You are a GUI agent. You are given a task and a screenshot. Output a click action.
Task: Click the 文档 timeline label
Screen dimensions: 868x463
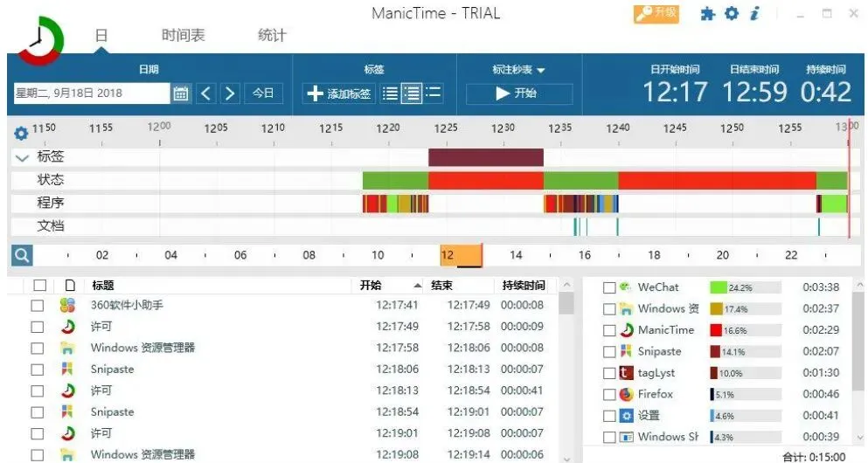coord(51,225)
